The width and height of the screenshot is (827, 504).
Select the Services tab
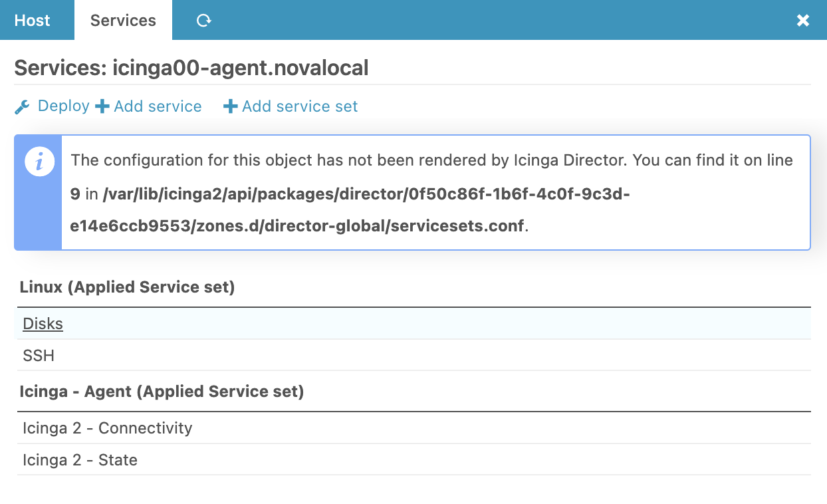(x=122, y=20)
